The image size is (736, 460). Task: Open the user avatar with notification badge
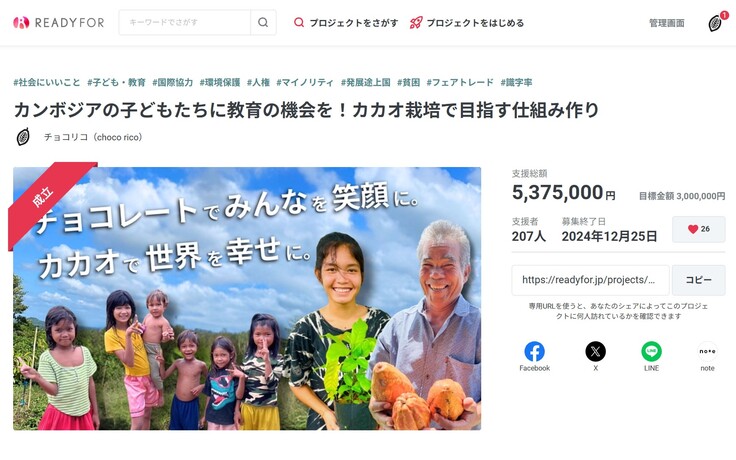[x=716, y=22]
